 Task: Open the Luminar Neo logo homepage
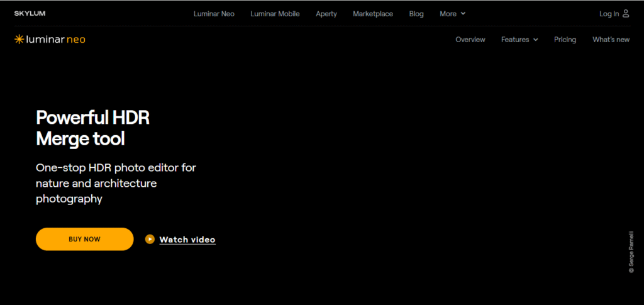pyautogui.click(x=50, y=40)
